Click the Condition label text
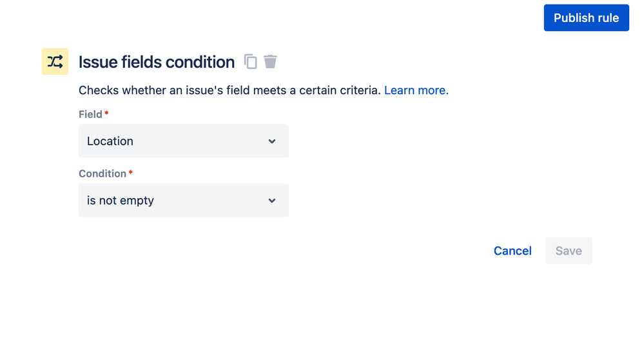Screen dimensions: 644x345 click(x=102, y=173)
